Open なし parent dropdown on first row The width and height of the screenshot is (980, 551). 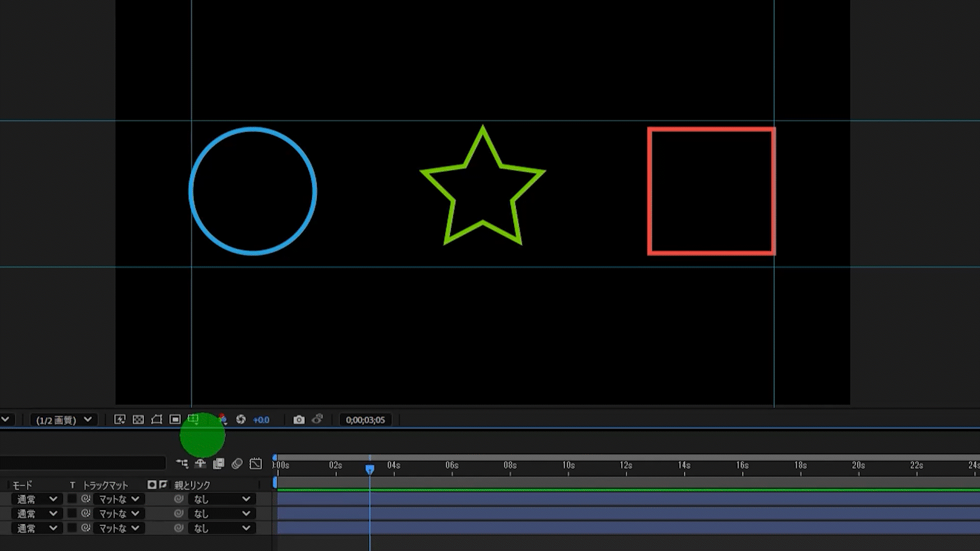222,499
